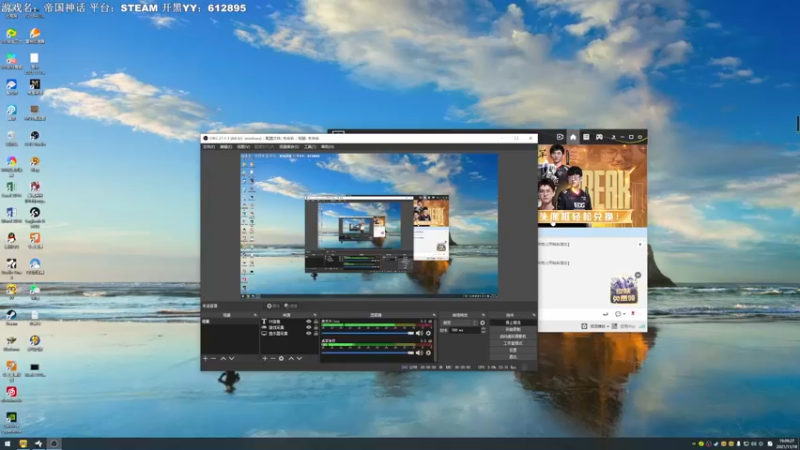Open the Scene Collection menu in OBS
The height and width of the screenshot is (450, 800).
(289, 147)
